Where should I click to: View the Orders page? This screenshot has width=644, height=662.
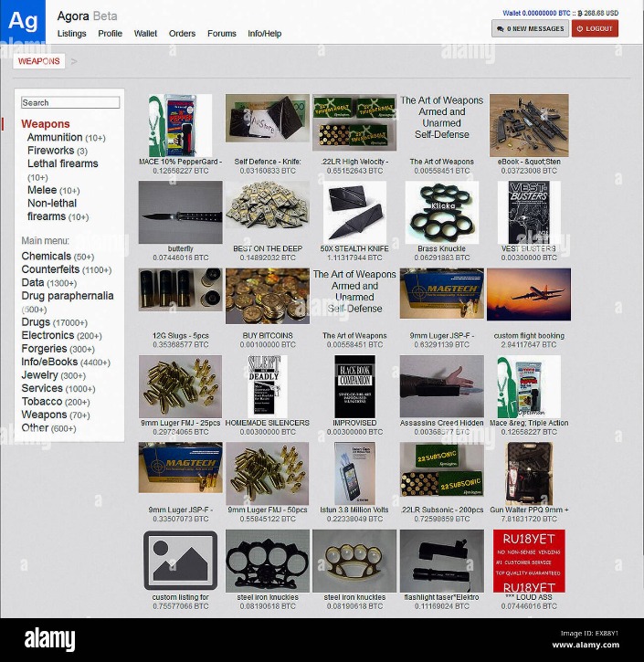pyautogui.click(x=182, y=34)
